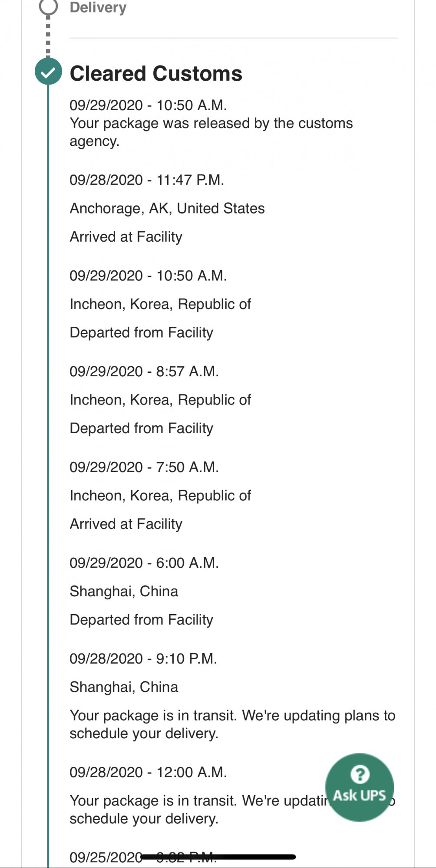This screenshot has height=868, width=436.
Task: Tap the 09/28/2020 12:00 A.M. timestamp
Action: (x=148, y=773)
